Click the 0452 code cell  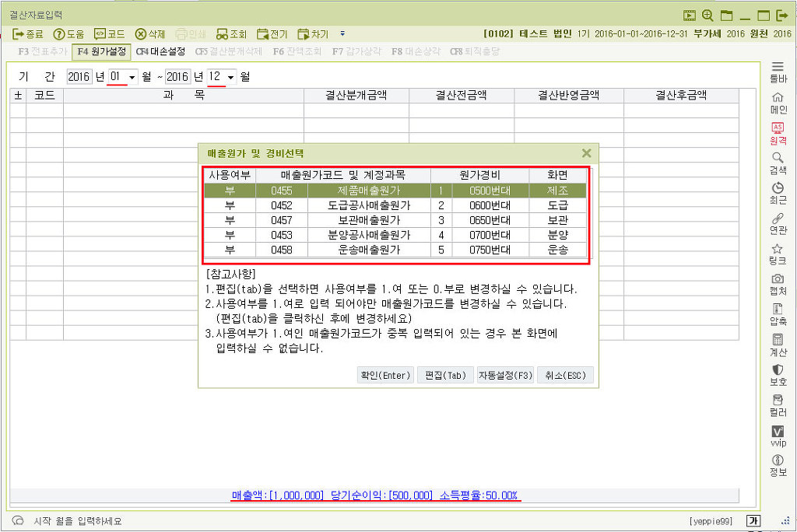[282, 205]
